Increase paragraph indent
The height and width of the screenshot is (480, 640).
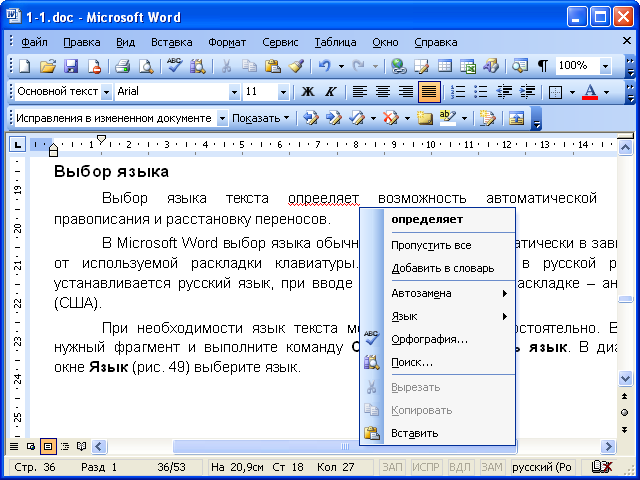tap(527, 92)
